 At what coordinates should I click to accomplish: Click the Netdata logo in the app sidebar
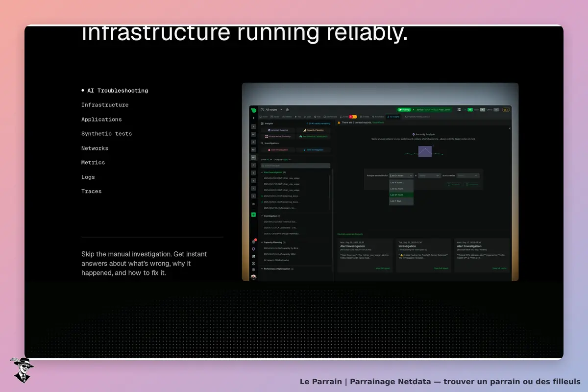[253, 110]
